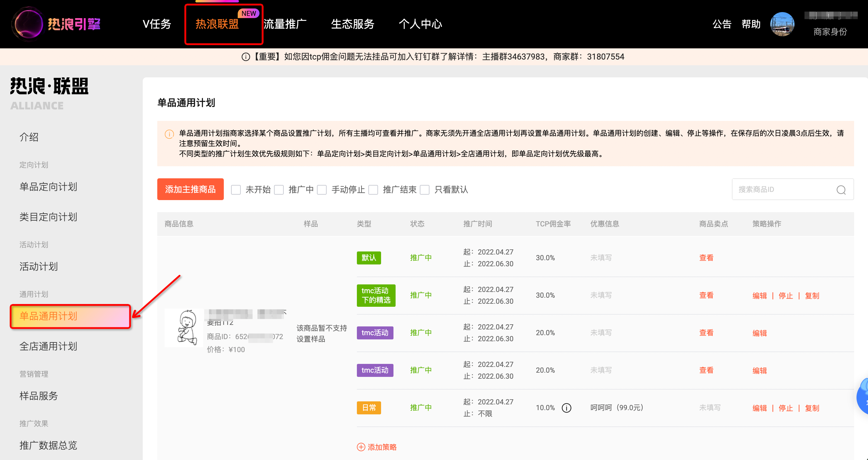Select 单品定向计划 in the sidebar

[48, 186]
